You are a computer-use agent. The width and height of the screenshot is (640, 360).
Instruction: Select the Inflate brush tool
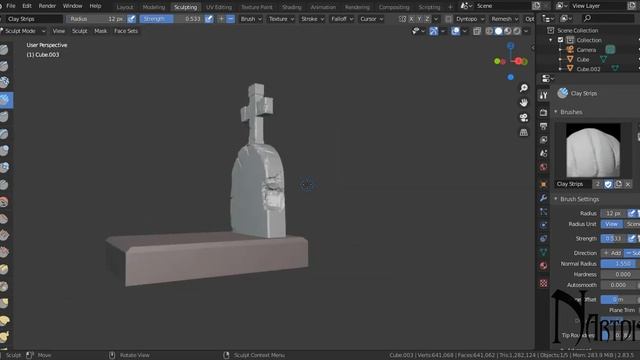click(4, 150)
